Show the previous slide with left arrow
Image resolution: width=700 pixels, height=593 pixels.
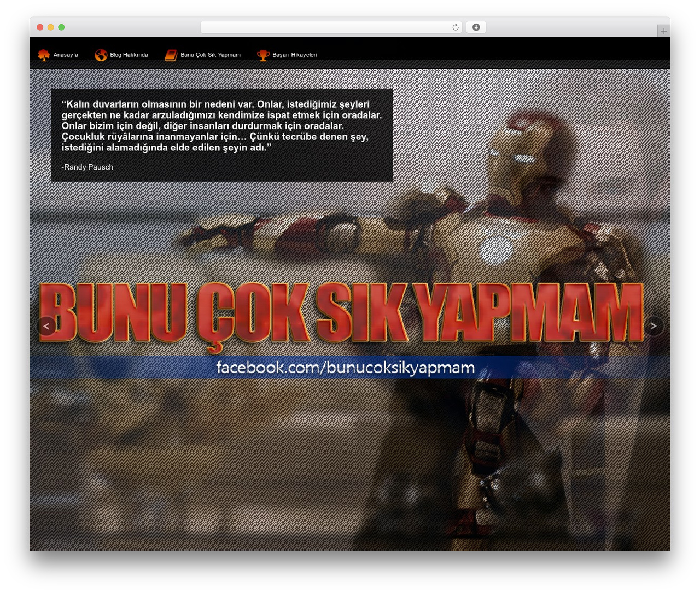point(46,326)
